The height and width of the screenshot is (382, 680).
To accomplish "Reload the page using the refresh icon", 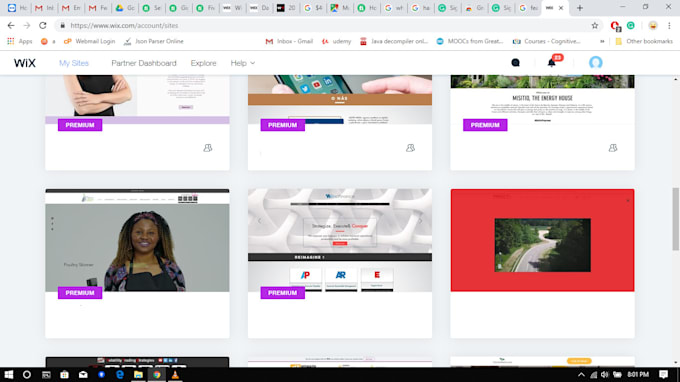I will tap(42, 26).
